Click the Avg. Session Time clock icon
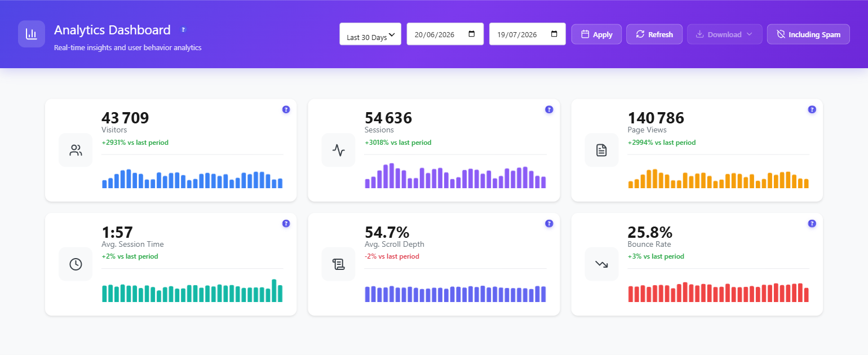Image resolution: width=868 pixels, height=355 pixels. 76,264
